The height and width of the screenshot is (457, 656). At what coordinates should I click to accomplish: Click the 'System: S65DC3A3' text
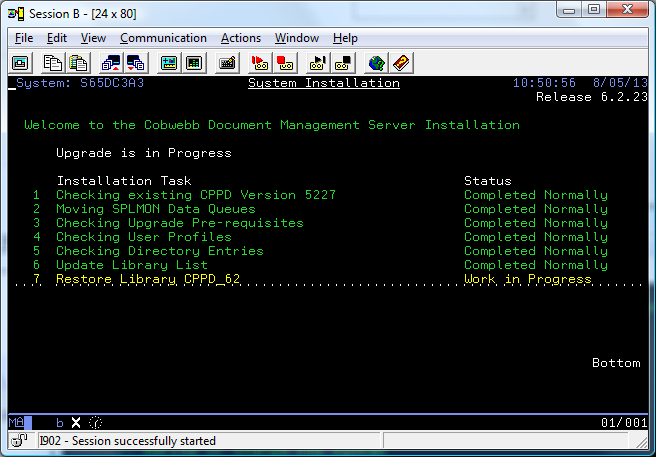pos(80,83)
